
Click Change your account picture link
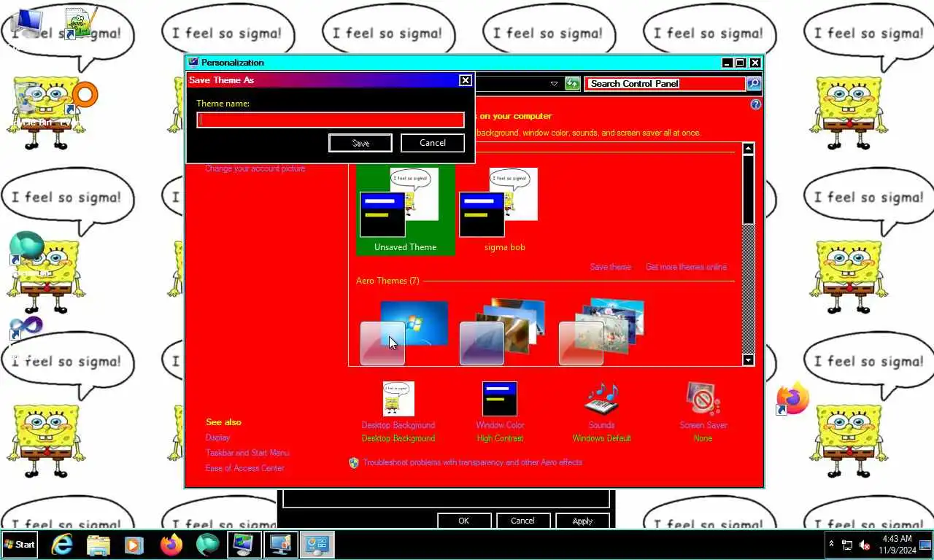(255, 168)
